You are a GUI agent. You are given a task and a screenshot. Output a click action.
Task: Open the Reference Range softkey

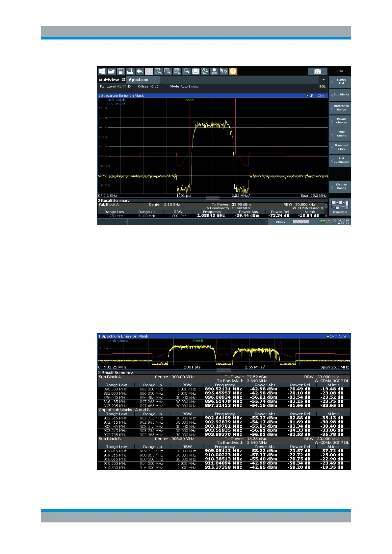point(340,108)
